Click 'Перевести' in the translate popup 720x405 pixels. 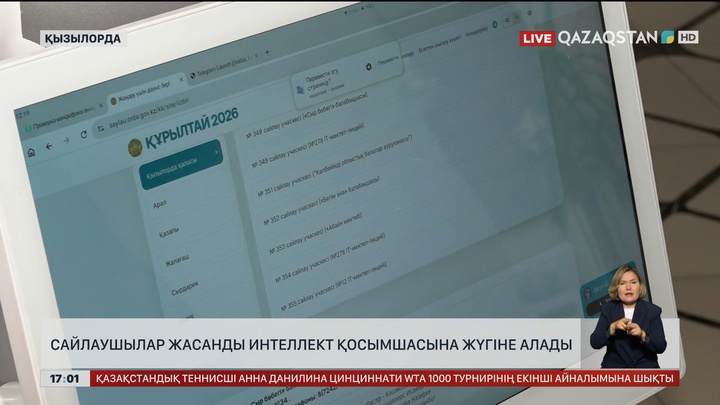pos(388,61)
